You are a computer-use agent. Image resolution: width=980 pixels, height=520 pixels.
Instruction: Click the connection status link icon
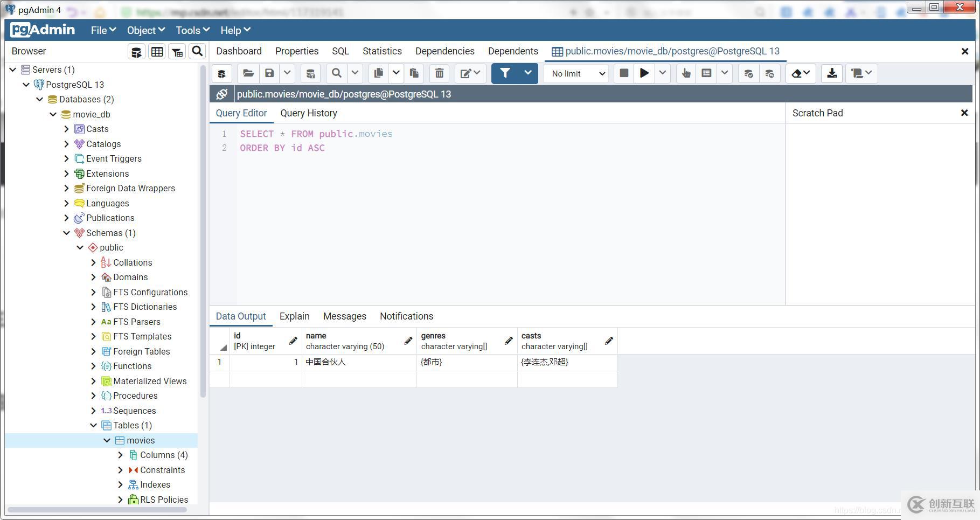click(x=222, y=94)
